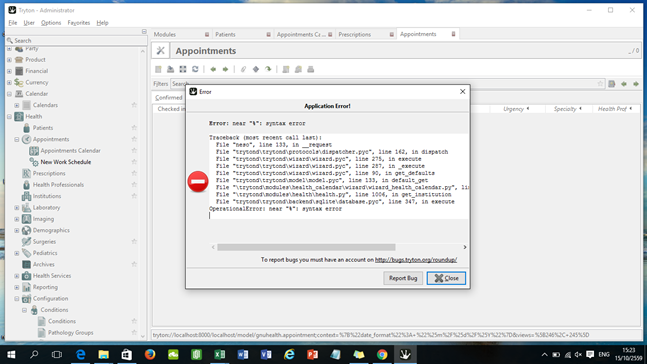
Task: Click the Print report toolbar icon
Action: click(x=311, y=69)
